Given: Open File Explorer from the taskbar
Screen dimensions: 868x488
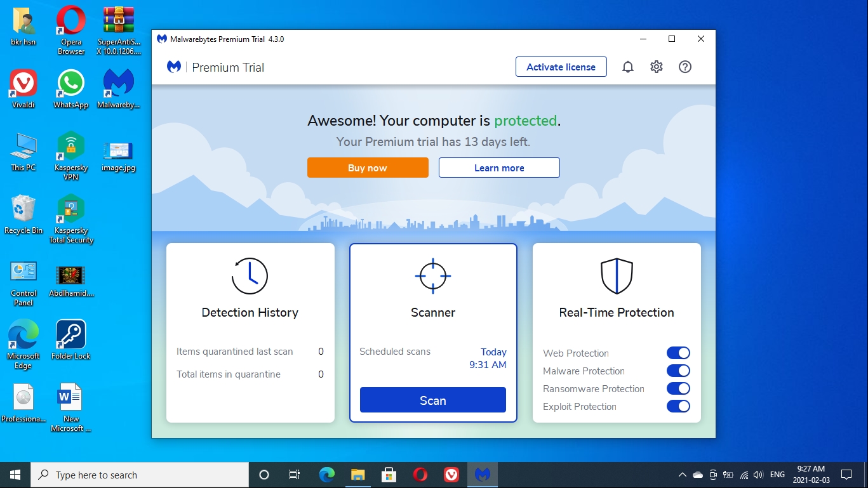Looking at the screenshot, I should 358,475.
